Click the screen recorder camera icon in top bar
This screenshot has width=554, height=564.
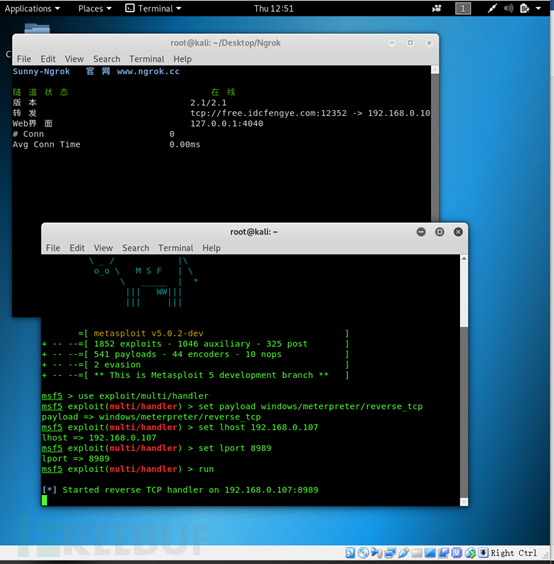click(437, 8)
